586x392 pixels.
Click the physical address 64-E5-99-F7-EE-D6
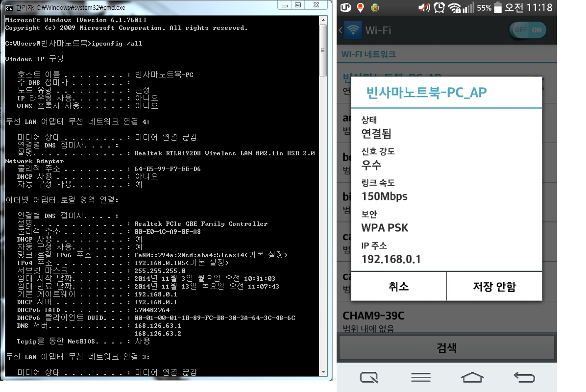click(x=168, y=169)
